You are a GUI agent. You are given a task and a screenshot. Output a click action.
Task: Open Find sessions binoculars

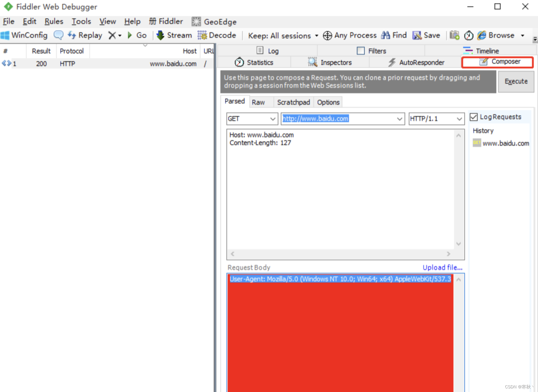coord(394,35)
